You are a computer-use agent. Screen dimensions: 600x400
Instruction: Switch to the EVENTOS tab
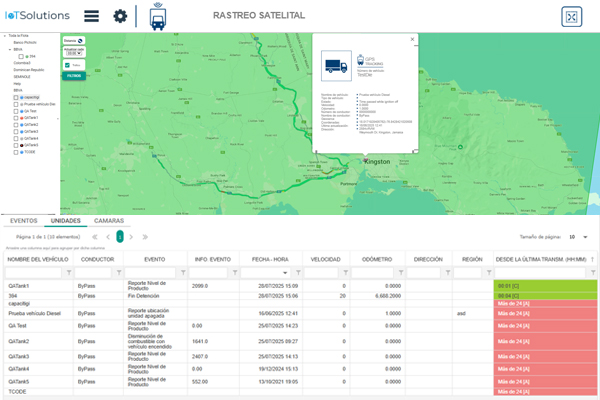coord(23,220)
